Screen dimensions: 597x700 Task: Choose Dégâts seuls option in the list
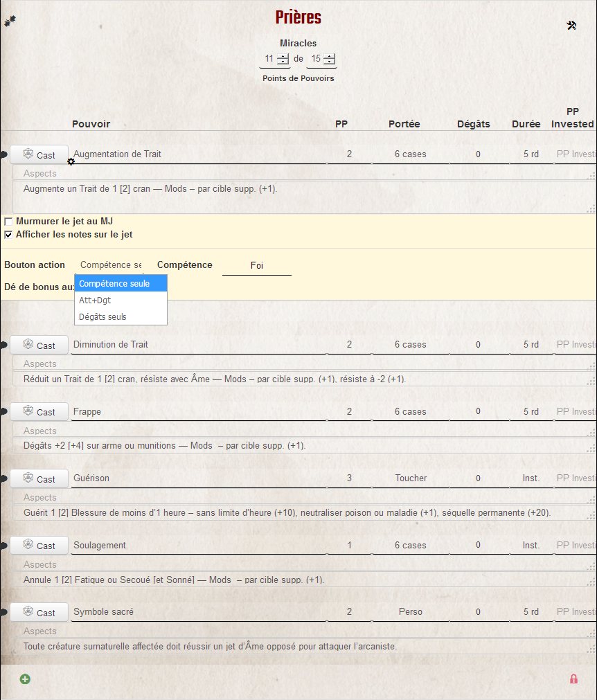click(103, 316)
